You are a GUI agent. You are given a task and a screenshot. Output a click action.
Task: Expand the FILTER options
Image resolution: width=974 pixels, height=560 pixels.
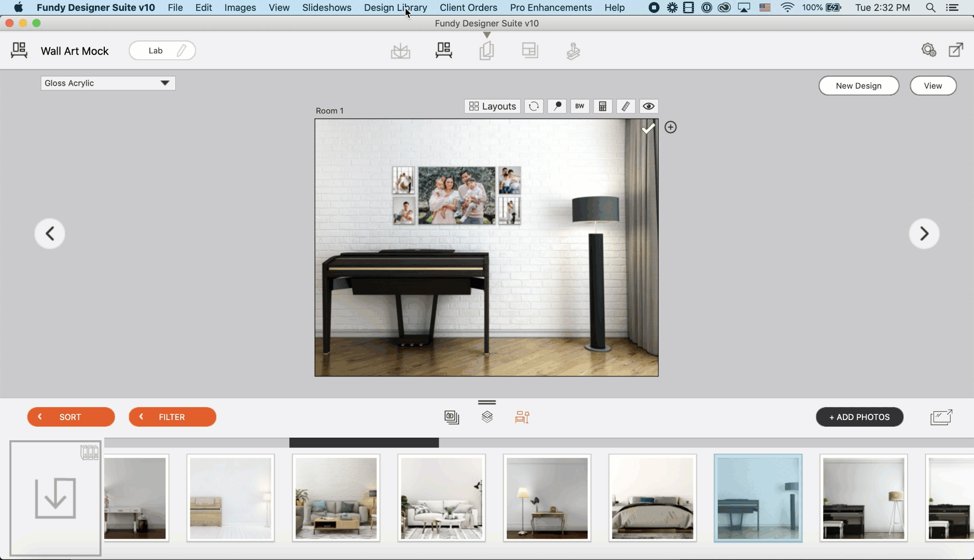172,417
